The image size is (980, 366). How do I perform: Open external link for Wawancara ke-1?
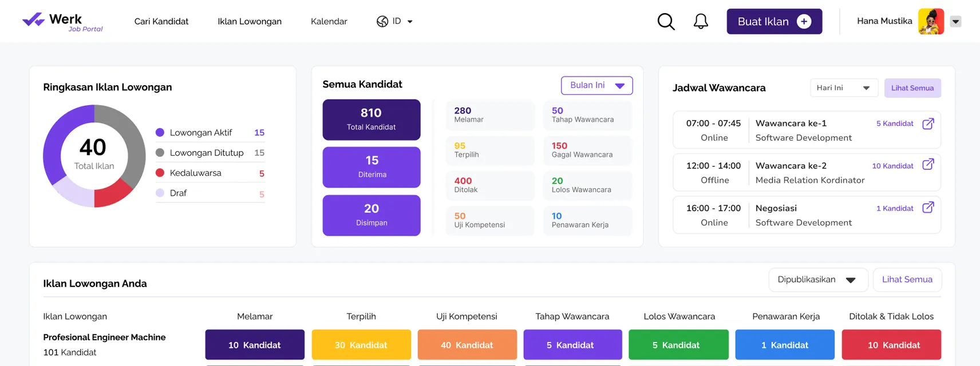pyautogui.click(x=928, y=124)
